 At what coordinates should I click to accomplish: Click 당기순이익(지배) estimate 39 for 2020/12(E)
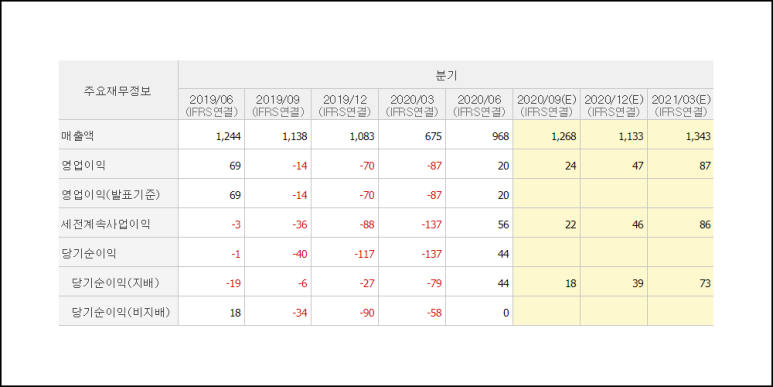(638, 283)
